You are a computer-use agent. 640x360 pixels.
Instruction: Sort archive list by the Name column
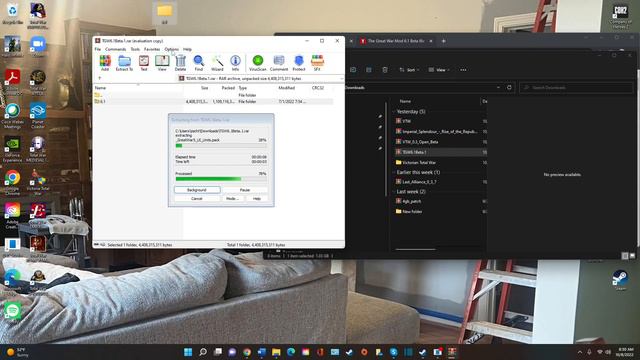pos(100,88)
